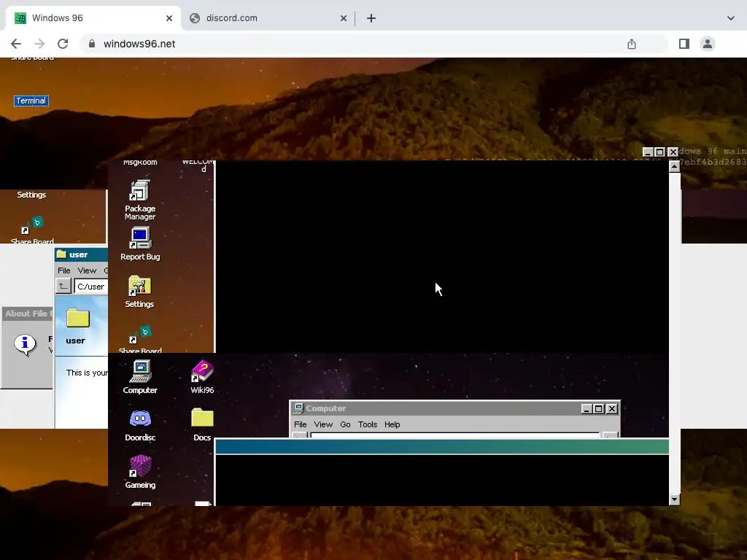Open File menu in the Computer window
The width and height of the screenshot is (747, 560).
tap(300, 424)
